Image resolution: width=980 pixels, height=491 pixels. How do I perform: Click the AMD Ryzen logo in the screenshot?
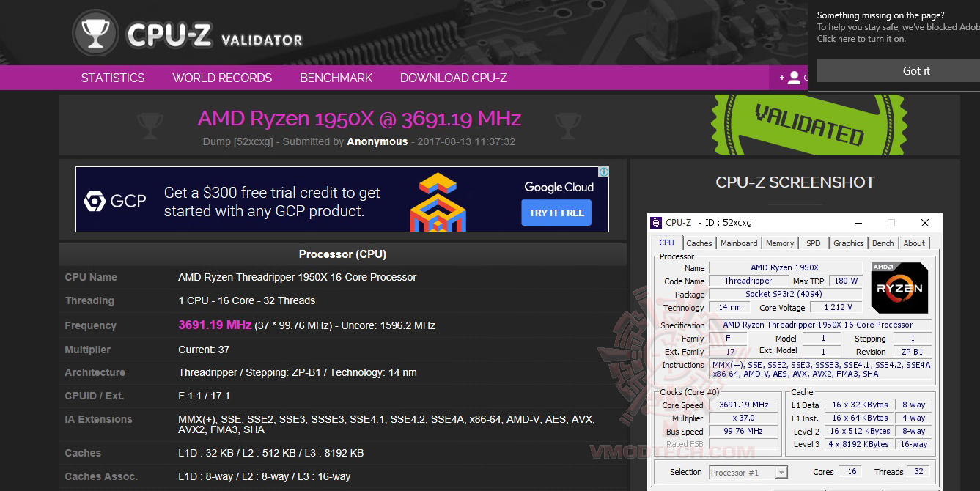pyautogui.click(x=899, y=287)
